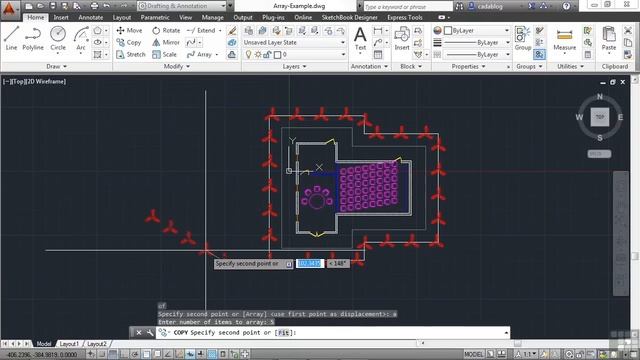640x360 pixels.
Task: Click the layer 0 color swatch
Action: tap(277, 55)
